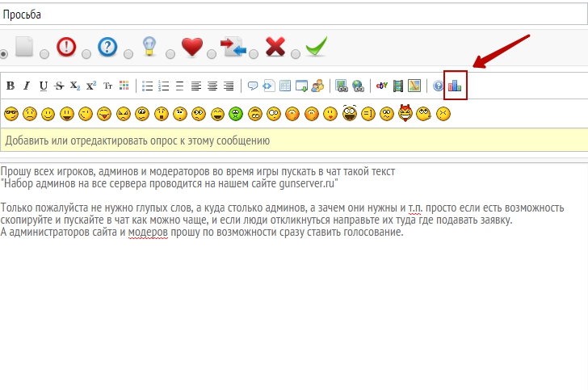The image size is (588, 390).
Task: Apply italic formatting
Action: pos(27,86)
